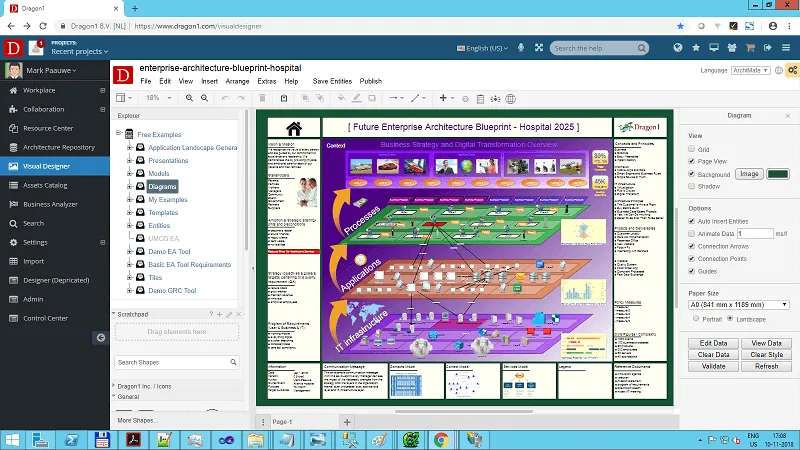800x450 pixels.
Task: Toggle Auto Insert Entities checkbox
Action: [x=691, y=221]
